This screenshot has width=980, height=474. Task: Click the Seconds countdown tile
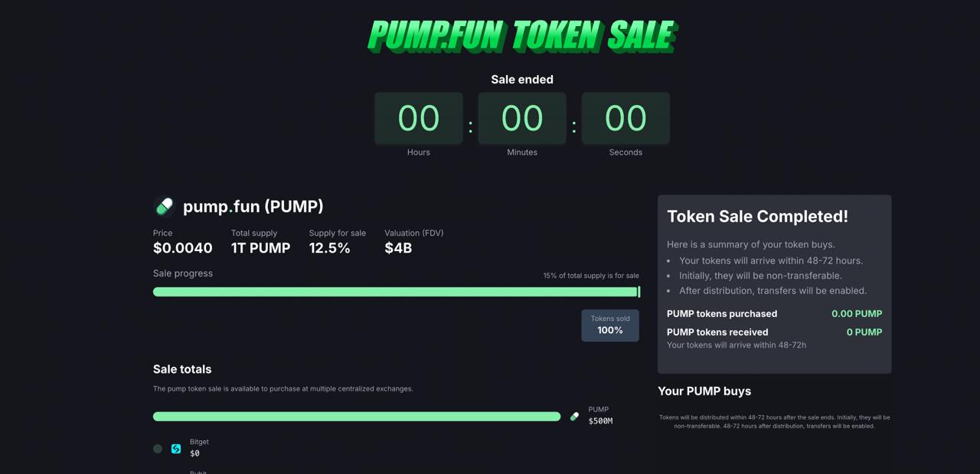tap(626, 118)
